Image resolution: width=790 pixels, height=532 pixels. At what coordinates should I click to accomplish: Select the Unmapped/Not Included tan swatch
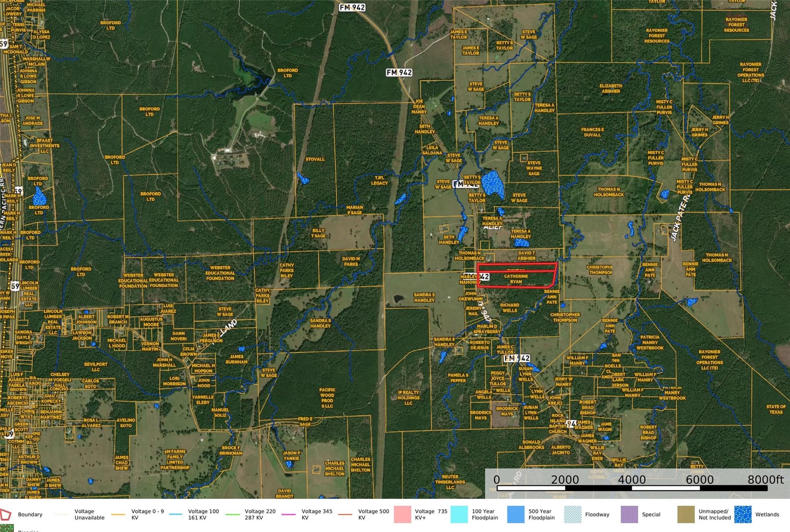tap(686, 514)
